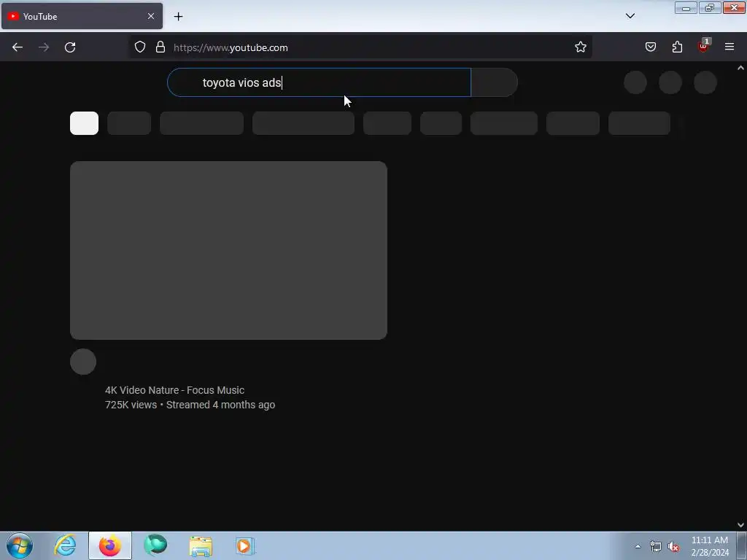Click the scrollbar down arrow
Viewport: 747px width, 560px height.
pyautogui.click(x=741, y=525)
